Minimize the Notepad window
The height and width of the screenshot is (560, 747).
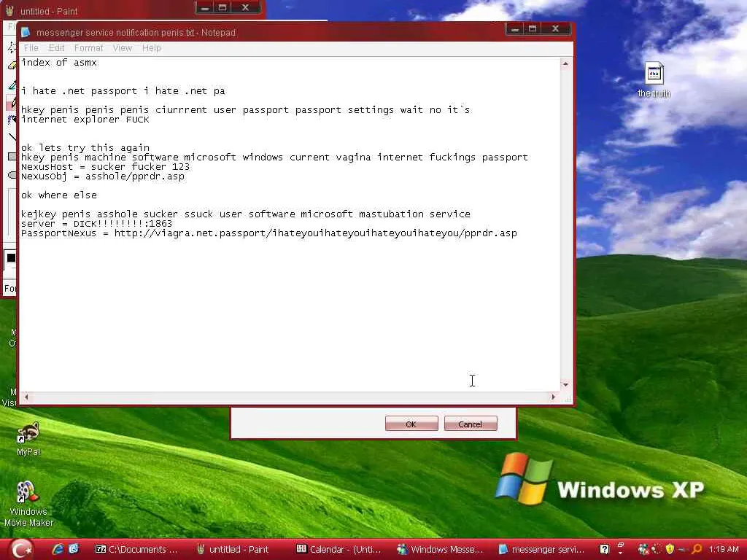pyautogui.click(x=515, y=29)
